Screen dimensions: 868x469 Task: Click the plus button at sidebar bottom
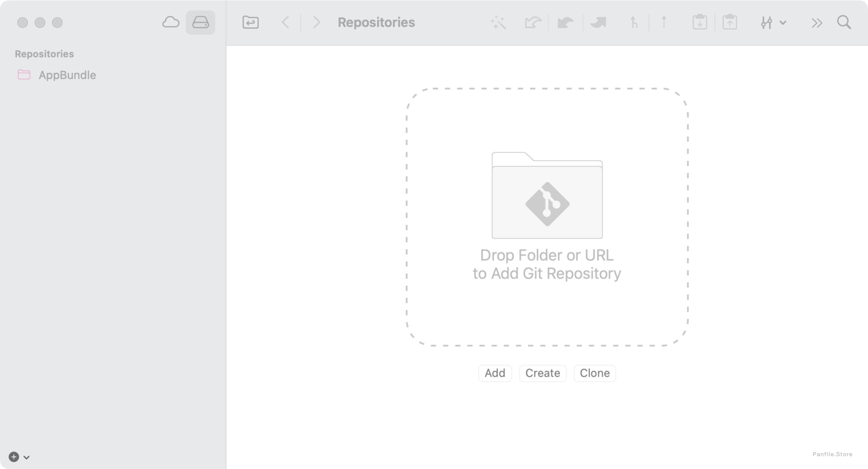coord(14,457)
